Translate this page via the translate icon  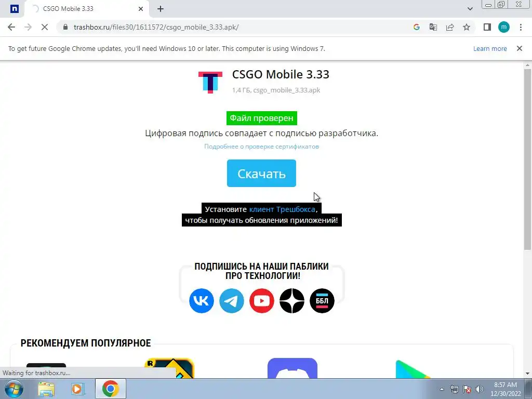[433, 27]
